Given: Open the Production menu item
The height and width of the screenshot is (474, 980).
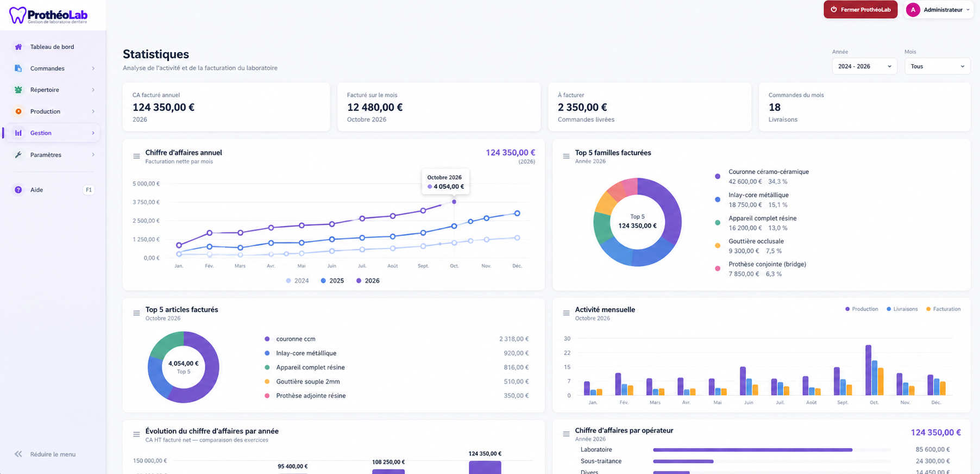Looking at the screenshot, I should pyautogui.click(x=52, y=111).
